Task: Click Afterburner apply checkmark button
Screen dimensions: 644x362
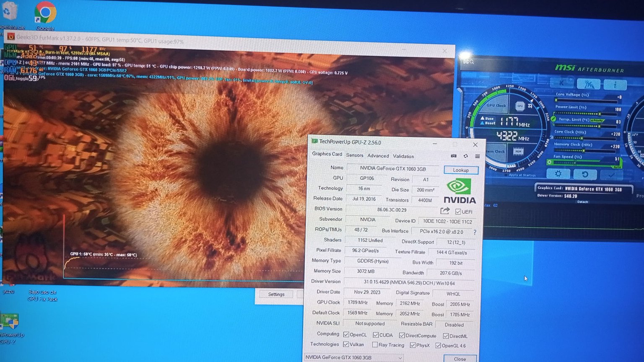Action: [611, 175]
